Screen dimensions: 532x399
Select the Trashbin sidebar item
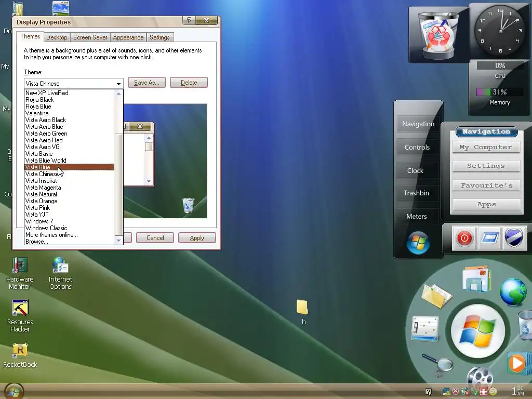[x=416, y=193]
